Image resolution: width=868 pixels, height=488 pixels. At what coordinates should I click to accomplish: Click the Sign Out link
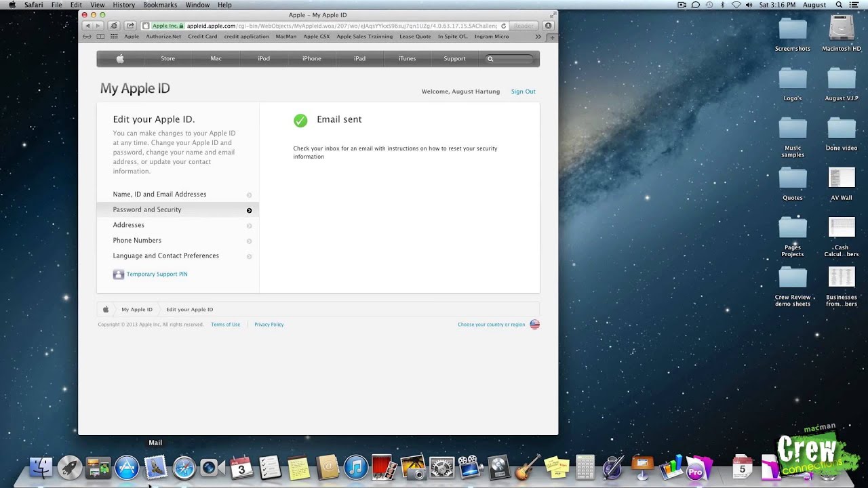coord(523,91)
